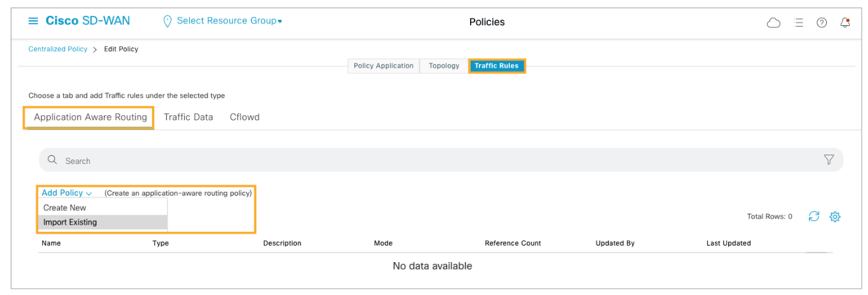Click the location pin icon
The image size is (868, 295).
coord(167,22)
